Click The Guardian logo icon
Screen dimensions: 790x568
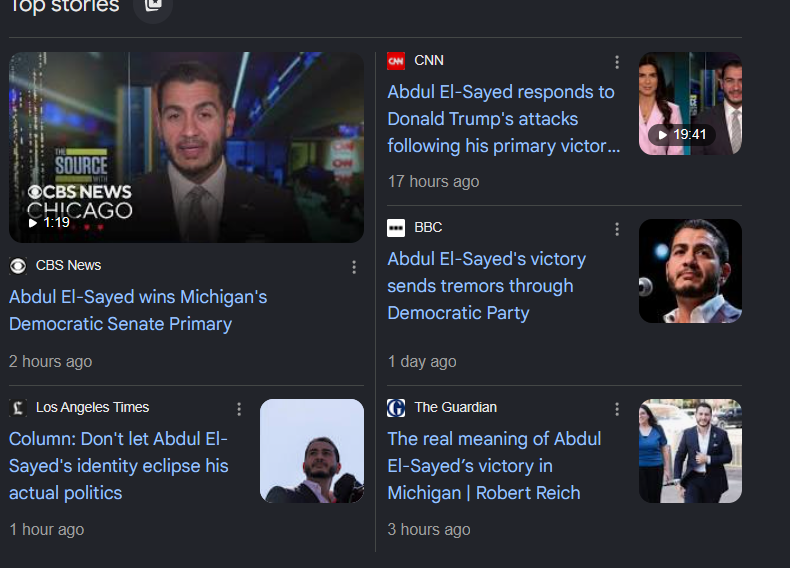tap(396, 407)
